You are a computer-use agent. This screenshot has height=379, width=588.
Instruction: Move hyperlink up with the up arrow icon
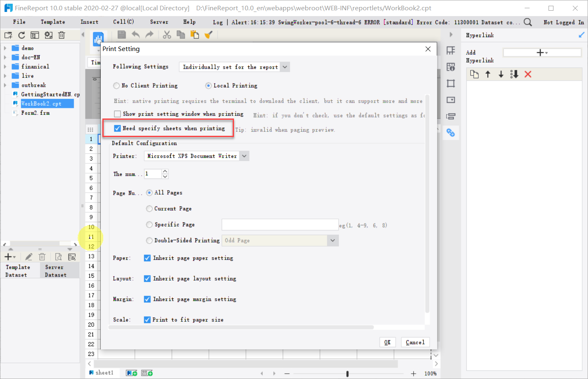pos(488,74)
